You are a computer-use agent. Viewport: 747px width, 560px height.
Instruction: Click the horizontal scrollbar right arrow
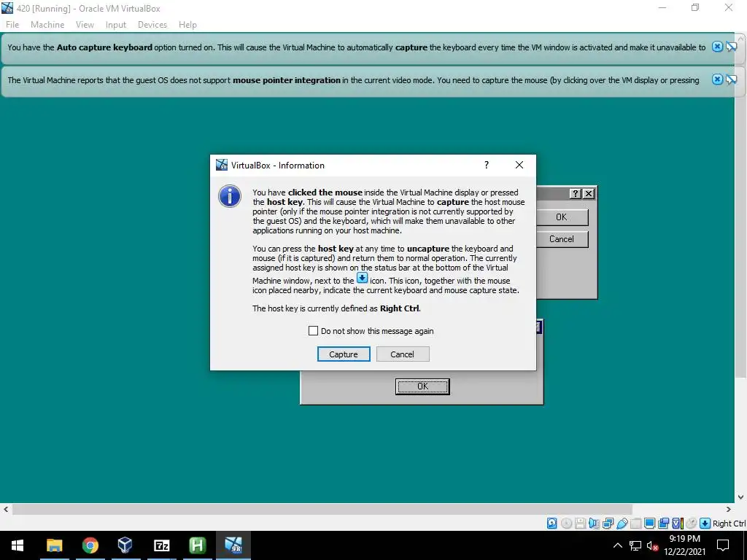click(x=729, y=509)
